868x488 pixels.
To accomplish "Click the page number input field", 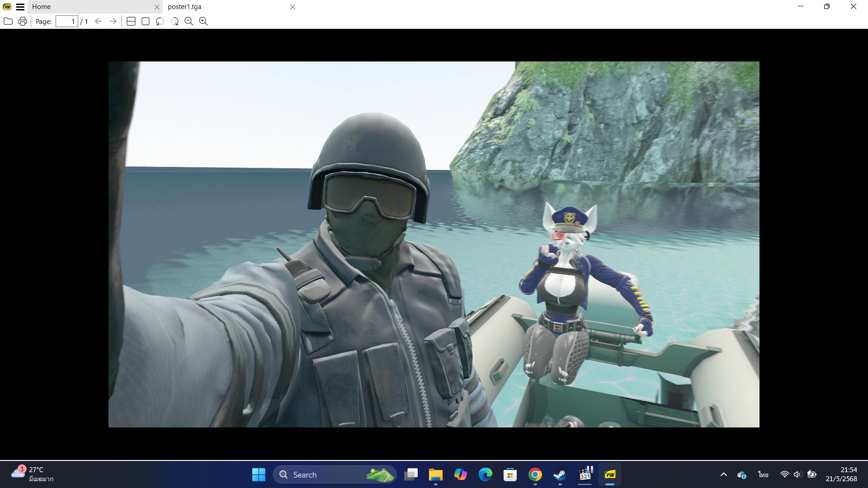I will (x=67, y=21).
